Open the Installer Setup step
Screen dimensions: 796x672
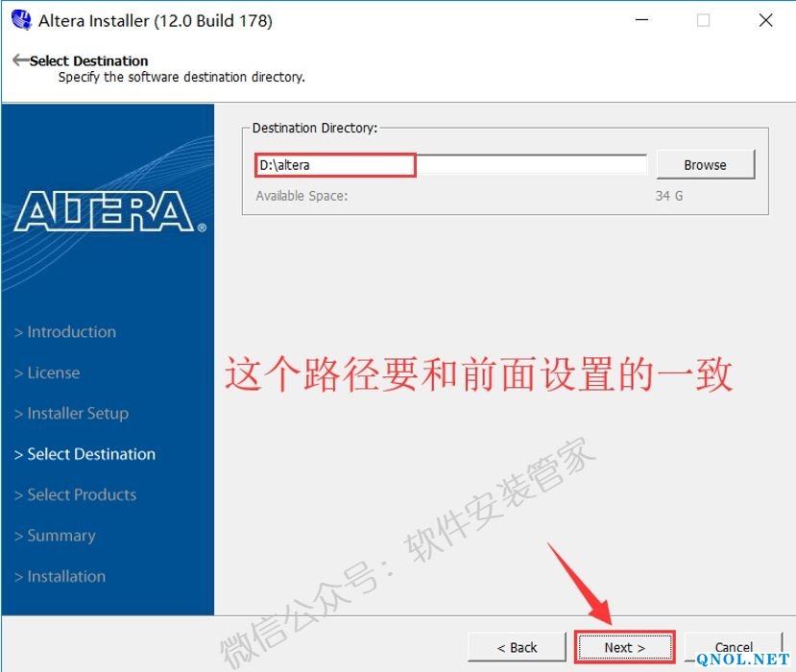pos(71,414)
